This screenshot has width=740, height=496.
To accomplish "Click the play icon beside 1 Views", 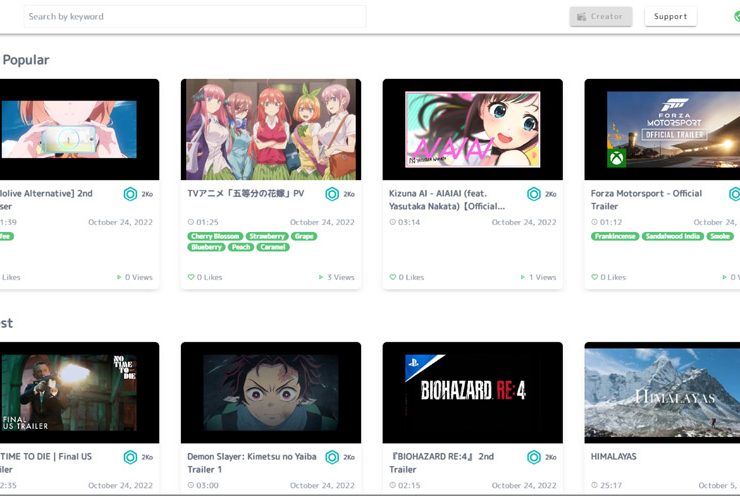I will click(x=522, y=277).
